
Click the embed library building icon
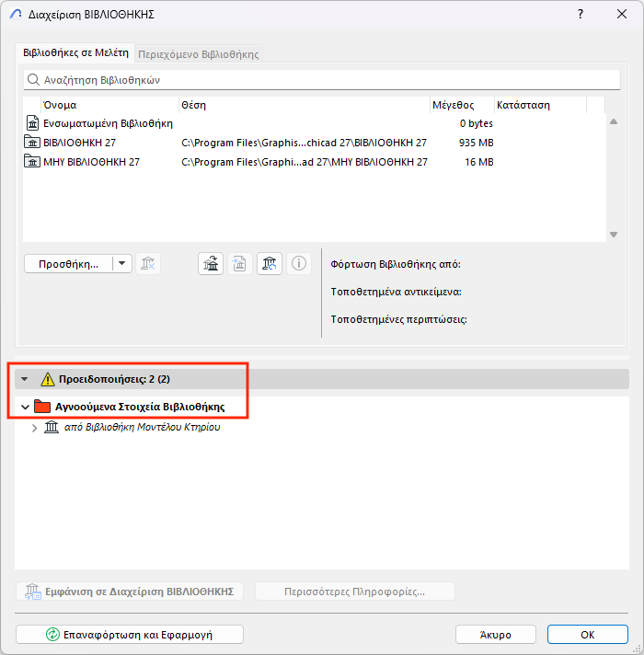pos(211,264)
